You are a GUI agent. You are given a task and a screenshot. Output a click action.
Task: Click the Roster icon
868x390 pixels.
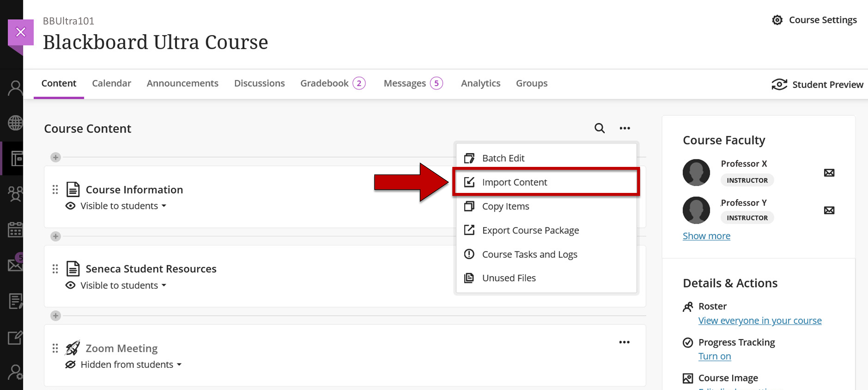pos(687,306)
